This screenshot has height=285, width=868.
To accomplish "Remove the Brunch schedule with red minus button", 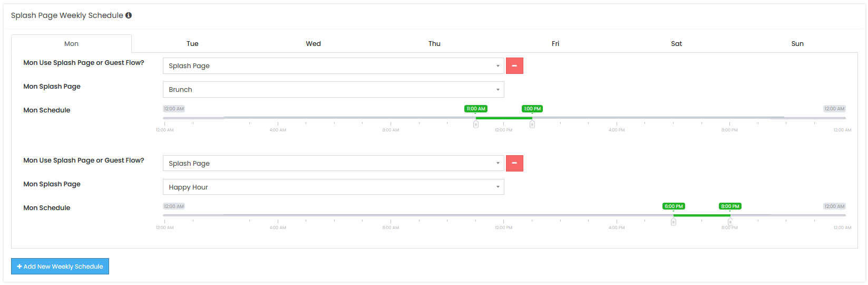I will tap(514, 66).
